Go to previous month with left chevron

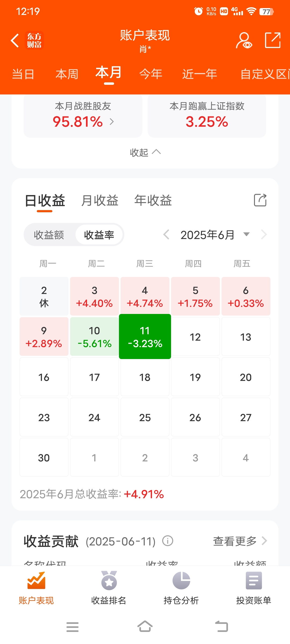click(166, 235)
